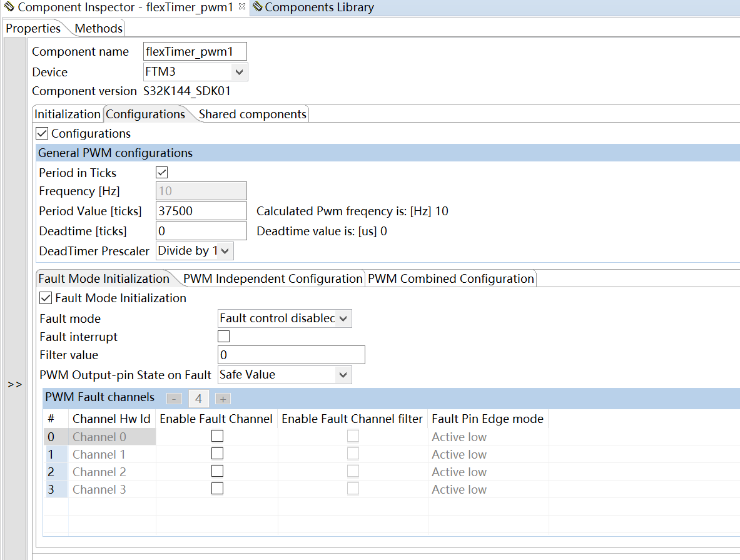Decrease PWM Fault channels with minus button
This screenshot has width=740, height=560.
click(x=174, y=399)
